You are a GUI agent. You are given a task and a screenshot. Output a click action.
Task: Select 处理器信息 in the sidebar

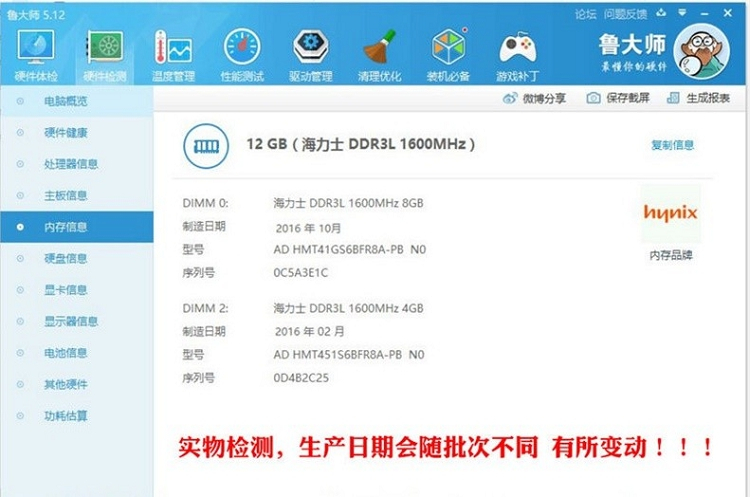coord(77,164)
